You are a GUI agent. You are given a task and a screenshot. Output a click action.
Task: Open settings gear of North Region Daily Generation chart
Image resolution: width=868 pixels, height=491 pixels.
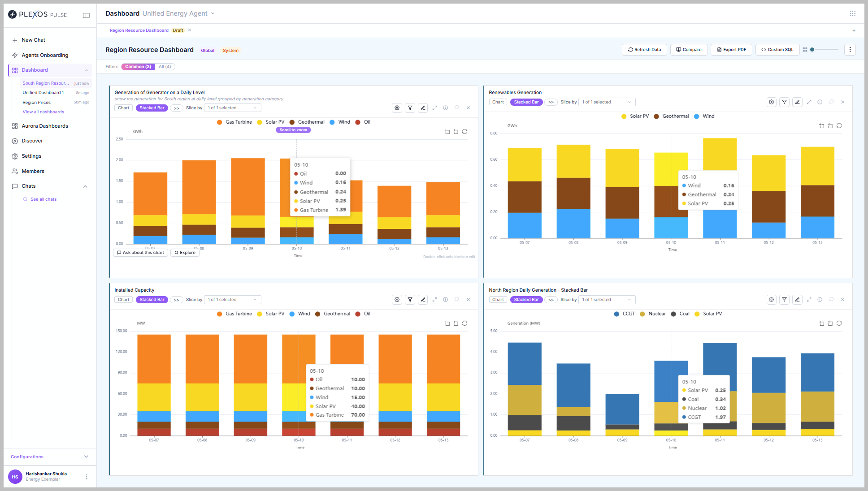coord(771,300)
